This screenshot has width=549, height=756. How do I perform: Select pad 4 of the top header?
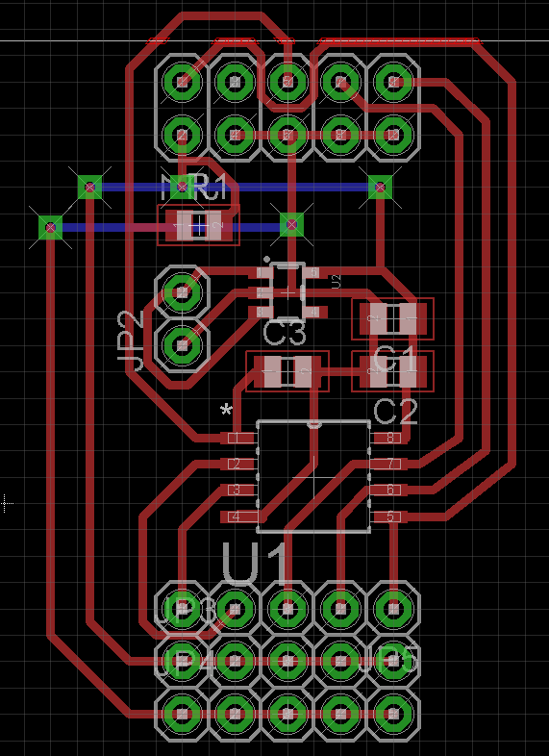[x=235, y=135]
